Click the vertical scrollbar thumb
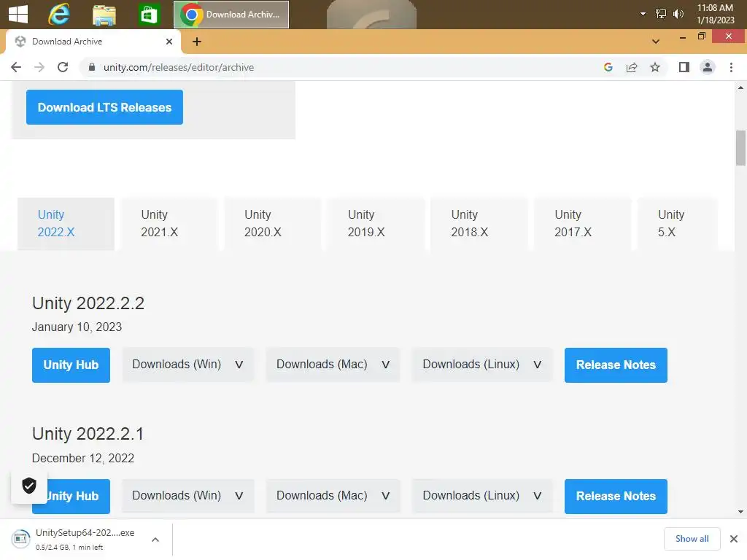The height and width of the screenshot is (560, 747). (x=740, y=147)
